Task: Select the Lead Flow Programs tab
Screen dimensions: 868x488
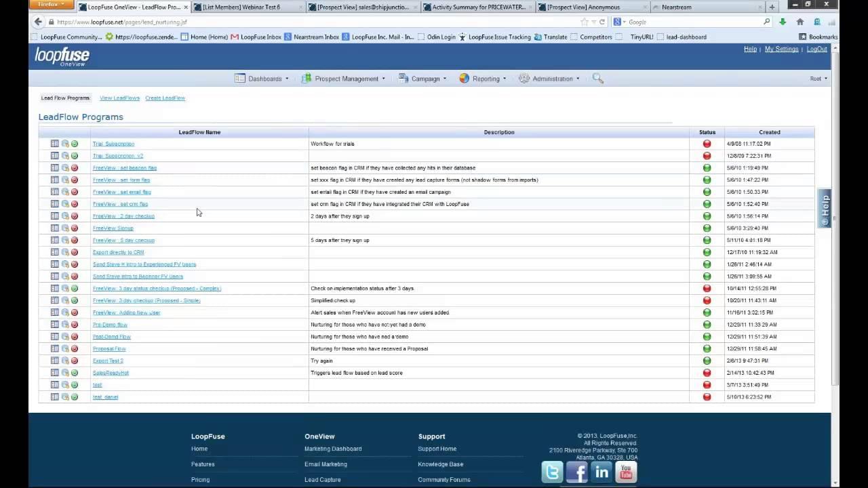Action: click(x=65, y=98)
